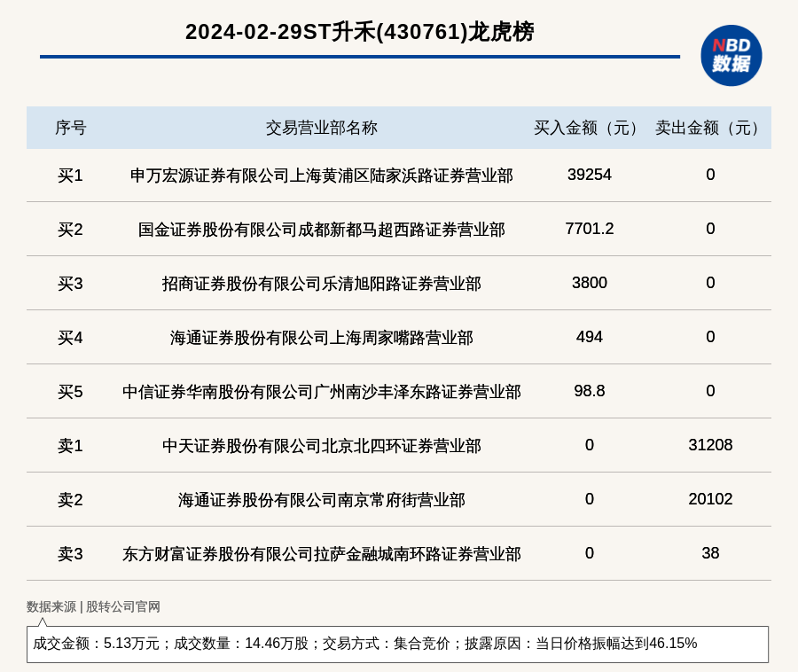Screen dimensions: 798x672
Task: Click the buy amount 0 in 卖3 row
Action: (590, 553)
